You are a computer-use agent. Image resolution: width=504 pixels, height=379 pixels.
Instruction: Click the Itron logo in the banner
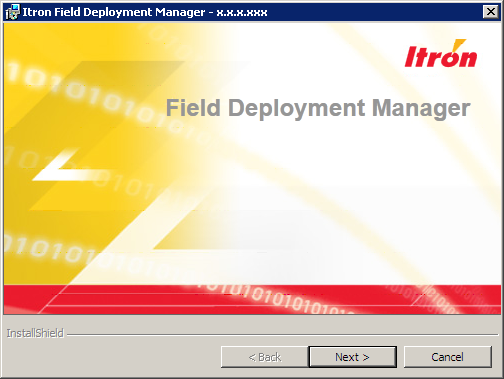pos(441,54)
